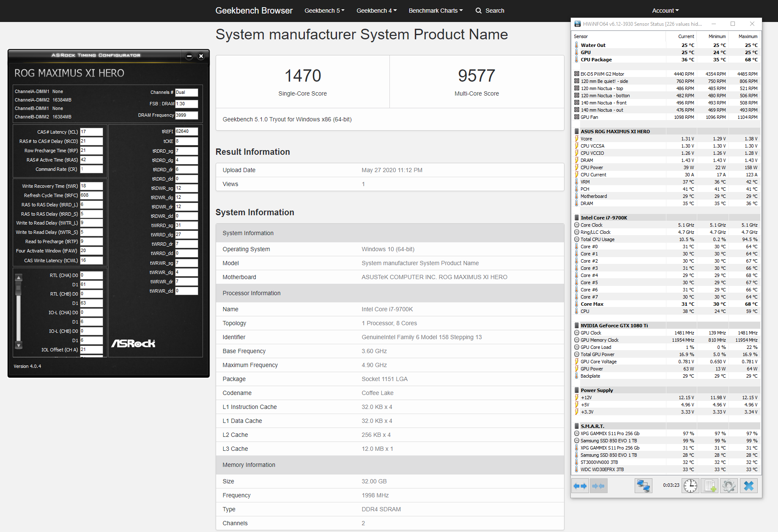Click the tCKE field in ASRock configurator
Viewport: 778px width, 532px height.
[x=186, y=141]
